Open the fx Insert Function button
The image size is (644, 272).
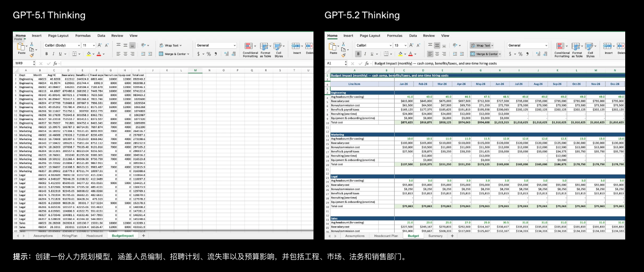pos(367,63)
